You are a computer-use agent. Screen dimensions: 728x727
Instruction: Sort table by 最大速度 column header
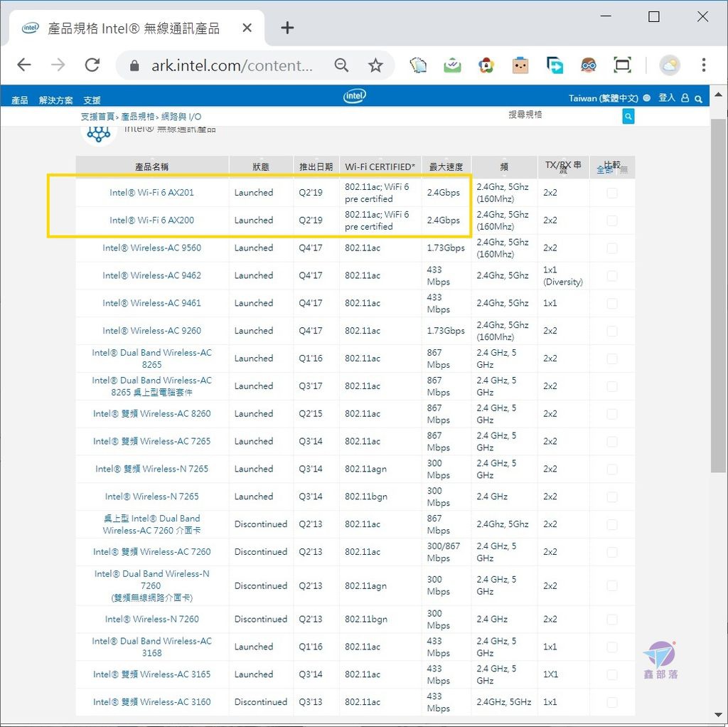click(x=446, y=166)
